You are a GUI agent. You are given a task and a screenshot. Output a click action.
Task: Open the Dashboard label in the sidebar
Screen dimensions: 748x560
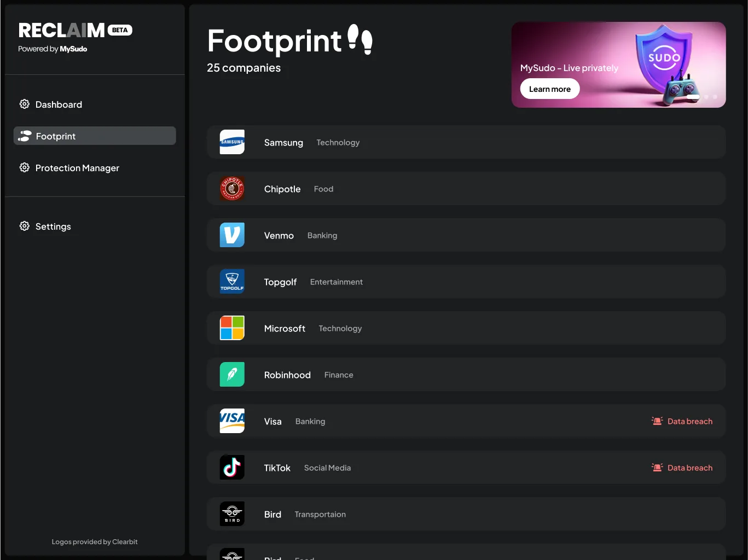(x=59, y=104)
